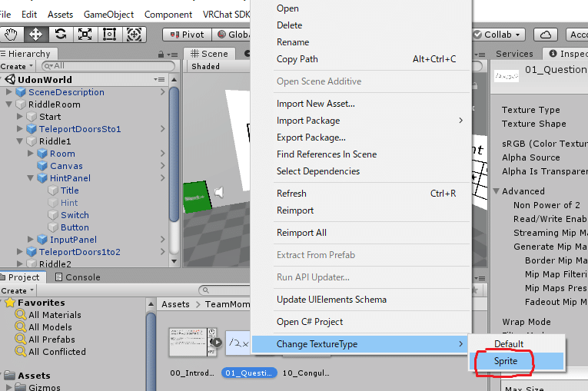Select All Conflicted favorite

click(57, 352)
